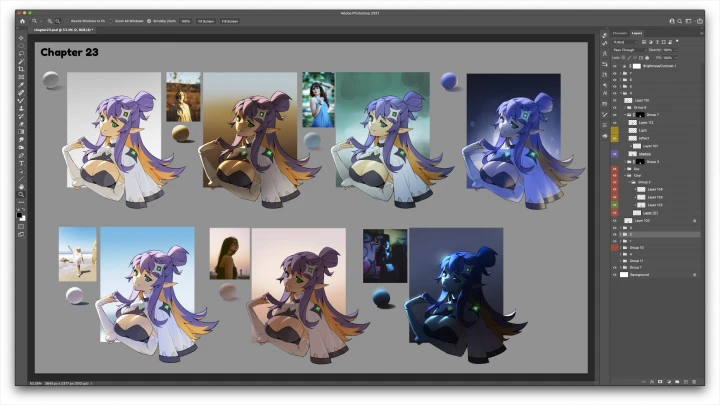Screen dimensions: 720x405
Task: Choose the Zoom Out mode icon
Action: 57,21
